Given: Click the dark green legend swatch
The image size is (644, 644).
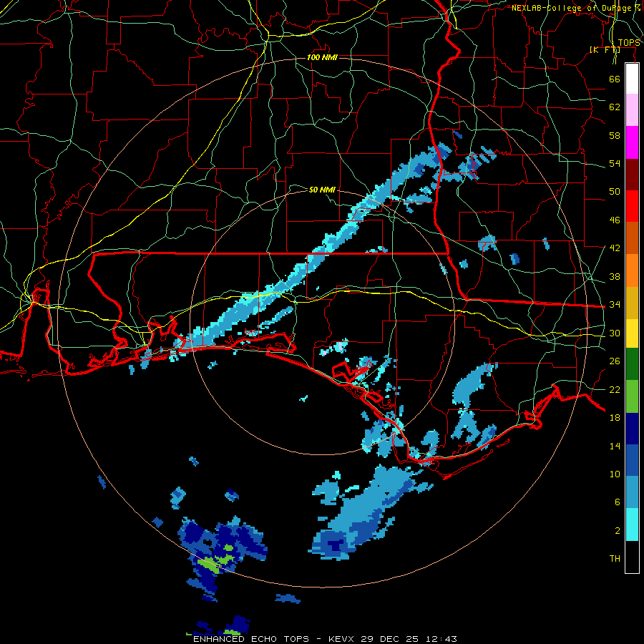Looking at the screenshot, I should coord(632,364).
